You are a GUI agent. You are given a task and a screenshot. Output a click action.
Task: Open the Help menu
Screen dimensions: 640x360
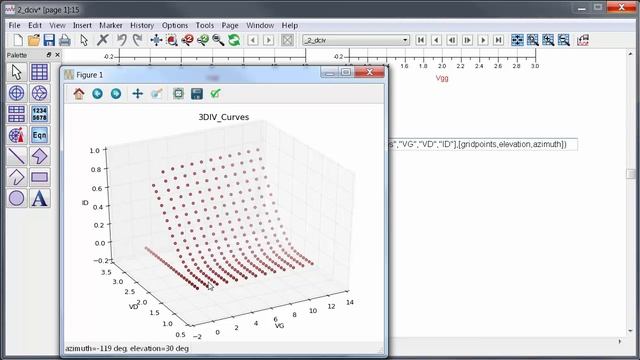(289, 25)
